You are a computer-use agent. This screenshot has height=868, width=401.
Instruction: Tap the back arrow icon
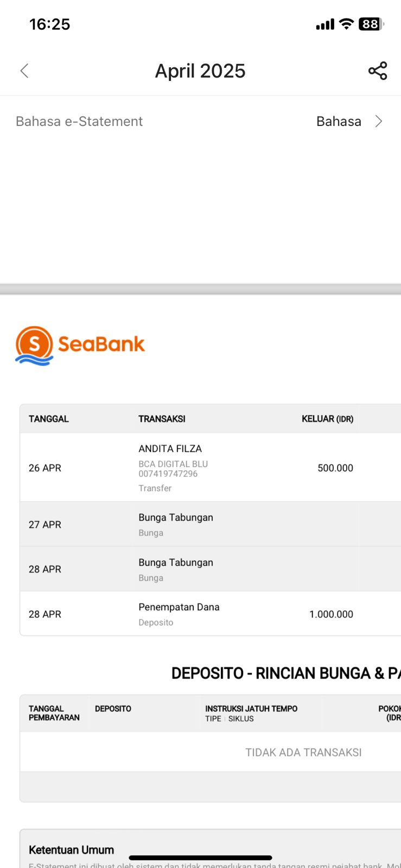coord(24,71)
